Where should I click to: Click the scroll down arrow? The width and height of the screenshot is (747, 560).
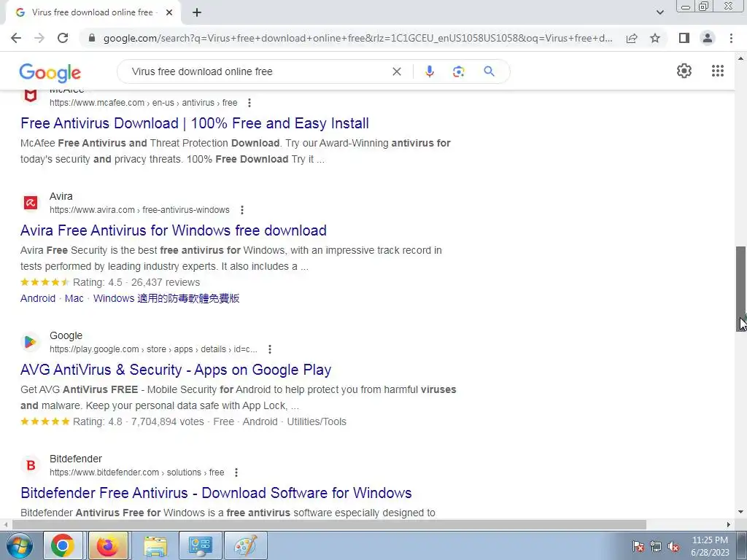[741, 513]
